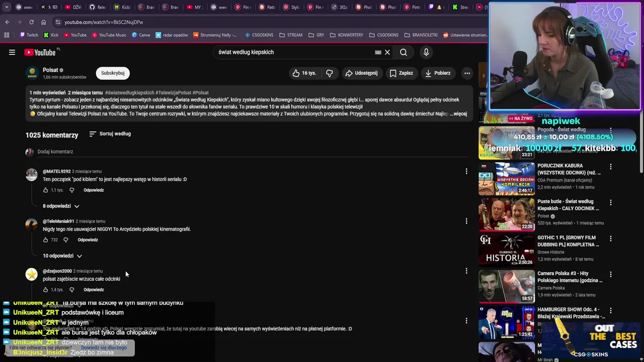Open HAMBURGER SHOW Odc. 4 video title
Viewport: 644px width, 362px height.
tap(571, 313)
